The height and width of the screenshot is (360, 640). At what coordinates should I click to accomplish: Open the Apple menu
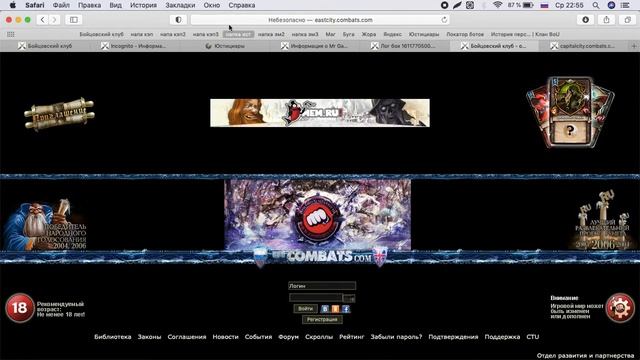click(x=13, y=5)
